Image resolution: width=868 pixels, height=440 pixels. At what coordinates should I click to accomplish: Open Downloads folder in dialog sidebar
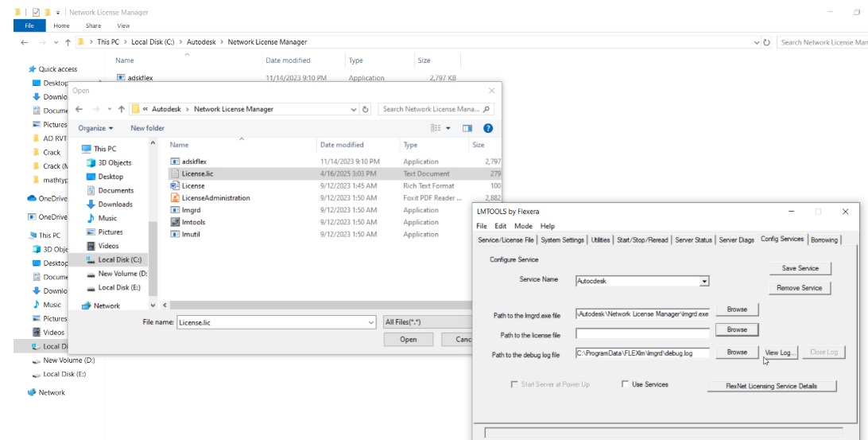115,204
